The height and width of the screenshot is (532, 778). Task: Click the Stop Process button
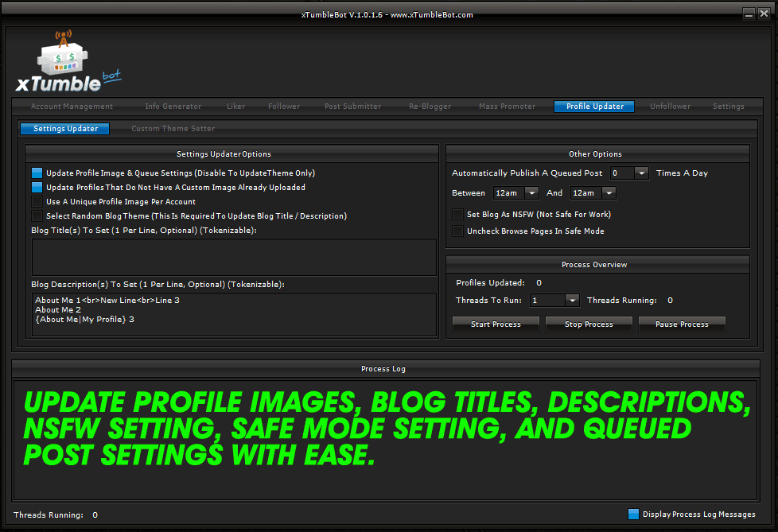tap(589, 324)
